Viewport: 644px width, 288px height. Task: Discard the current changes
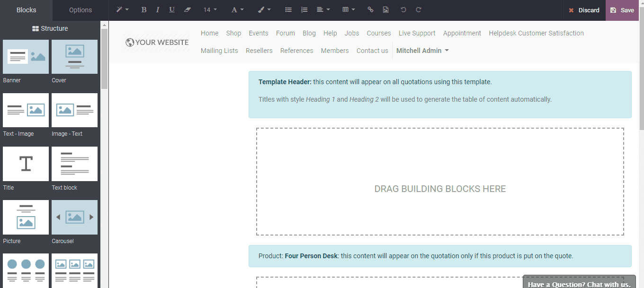tap(584, 9)
